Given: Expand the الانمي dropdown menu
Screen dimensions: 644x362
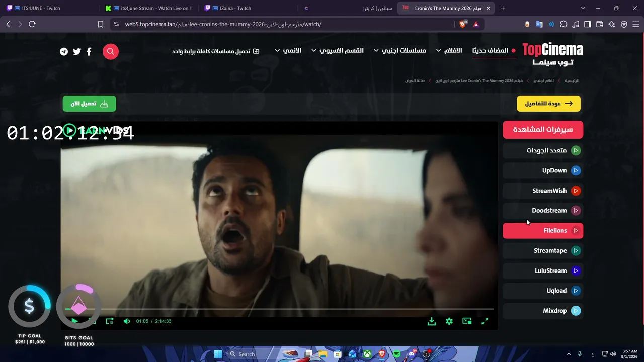Looking at the screenshot, I should (x=288, y=51).
